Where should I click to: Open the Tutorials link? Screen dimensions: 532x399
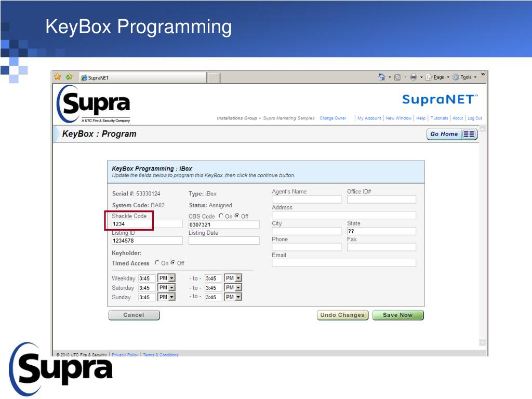coord(440,118)
